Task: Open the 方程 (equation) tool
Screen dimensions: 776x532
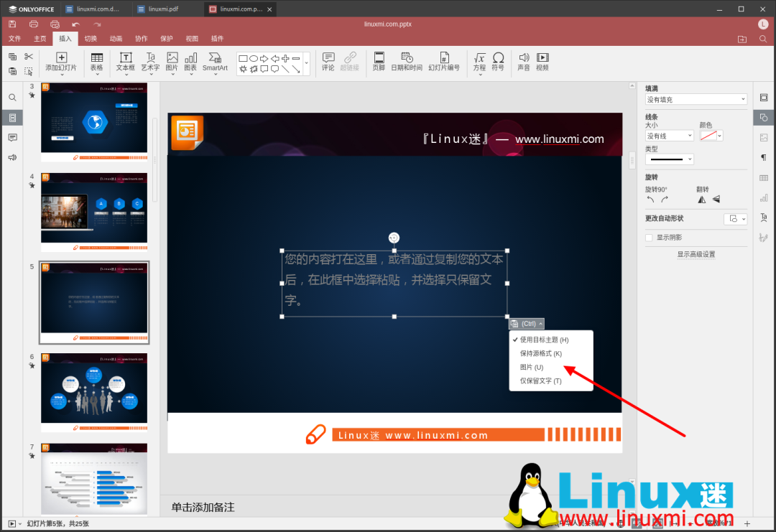Action: pyautogui.click(x=479, y=62)
